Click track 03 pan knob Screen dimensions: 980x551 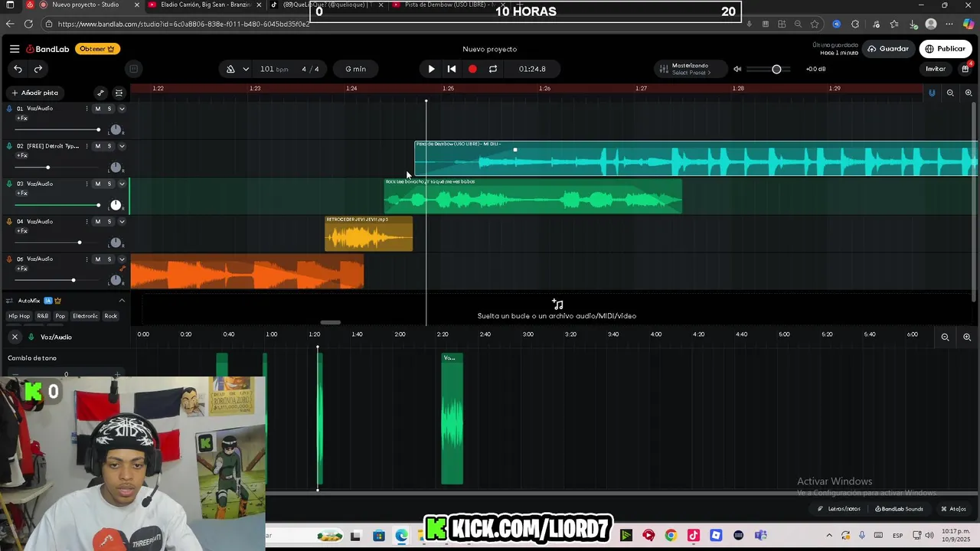tap(116, 205)
